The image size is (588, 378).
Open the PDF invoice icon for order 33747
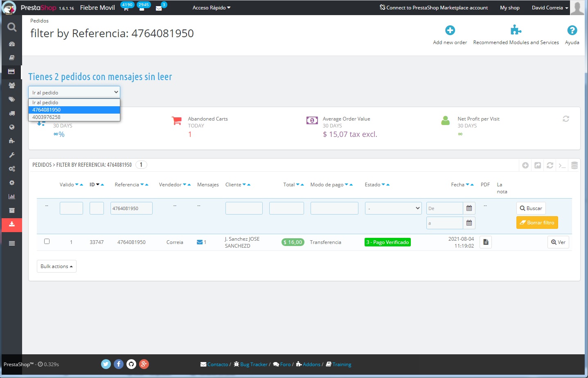[485, 242]
